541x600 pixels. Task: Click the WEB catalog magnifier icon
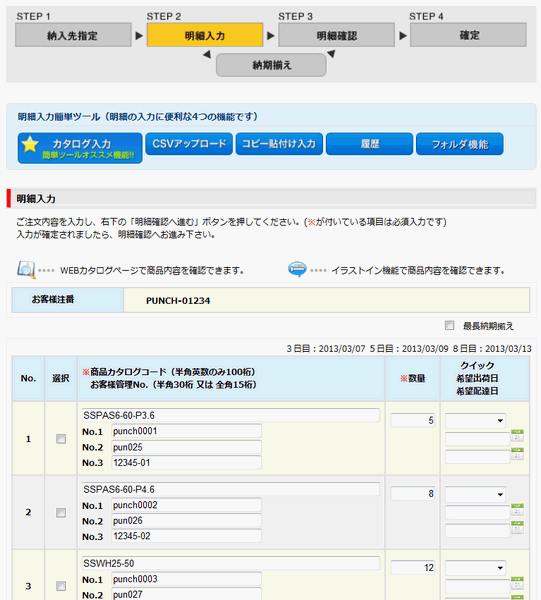click(x=26, y=270)
